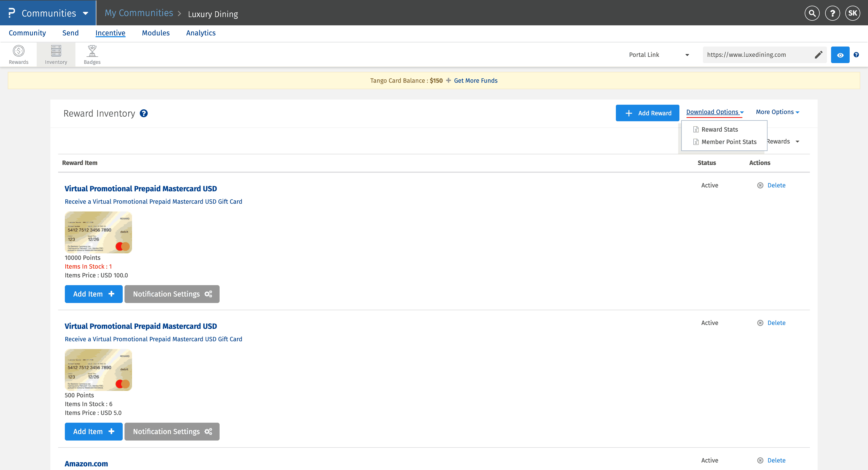Click the first Mastercard gift card thumbnail
Viewport: 868px width, 470px height.
tap(98, 232)
